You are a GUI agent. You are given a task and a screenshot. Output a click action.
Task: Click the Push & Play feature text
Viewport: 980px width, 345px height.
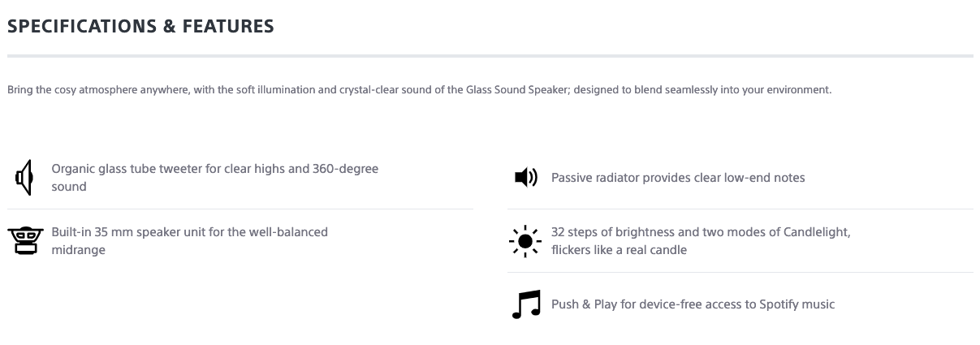pos(692,304)
